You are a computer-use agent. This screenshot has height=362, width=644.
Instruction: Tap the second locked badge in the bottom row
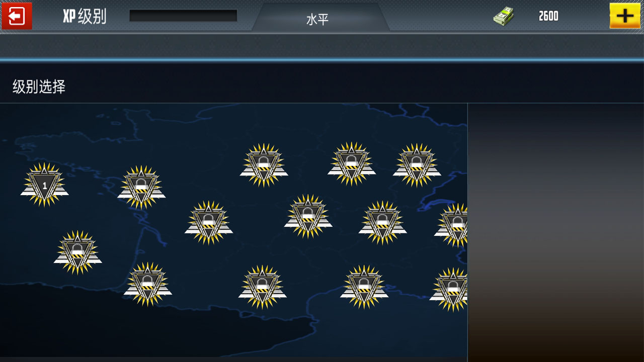tap(262, 287)
